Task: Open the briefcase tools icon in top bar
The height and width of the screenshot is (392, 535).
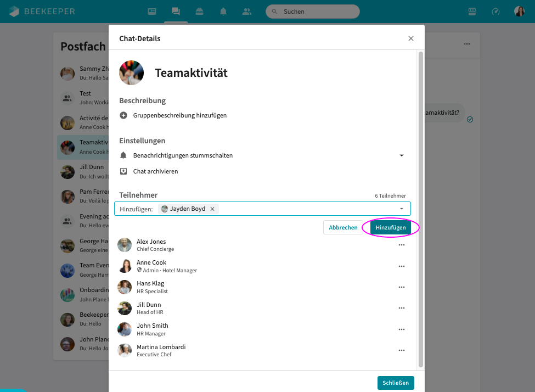Action: coord(199,12)
